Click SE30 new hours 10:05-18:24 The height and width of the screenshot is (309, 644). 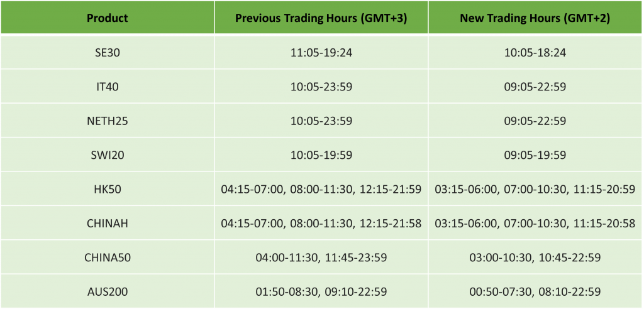point(535,53)
